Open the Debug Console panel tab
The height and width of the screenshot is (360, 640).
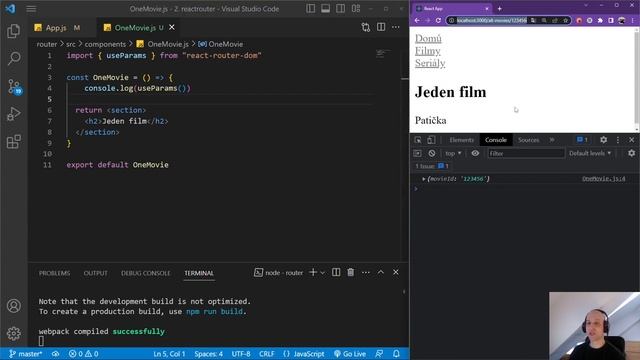(x=146, y=273)
